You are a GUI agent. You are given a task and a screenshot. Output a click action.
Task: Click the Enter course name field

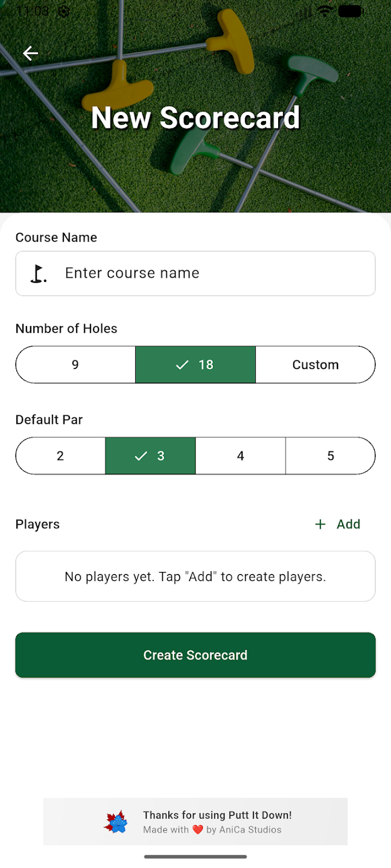[205, 274]
